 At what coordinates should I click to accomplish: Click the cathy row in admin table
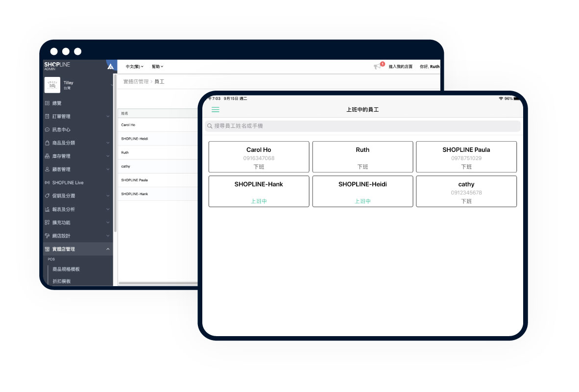[x=157, y=166]
